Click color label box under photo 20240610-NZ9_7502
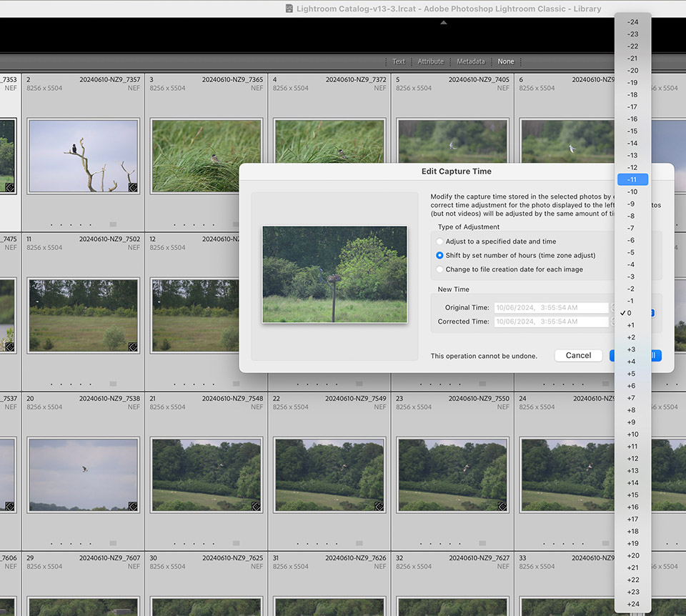 (113, 384)
